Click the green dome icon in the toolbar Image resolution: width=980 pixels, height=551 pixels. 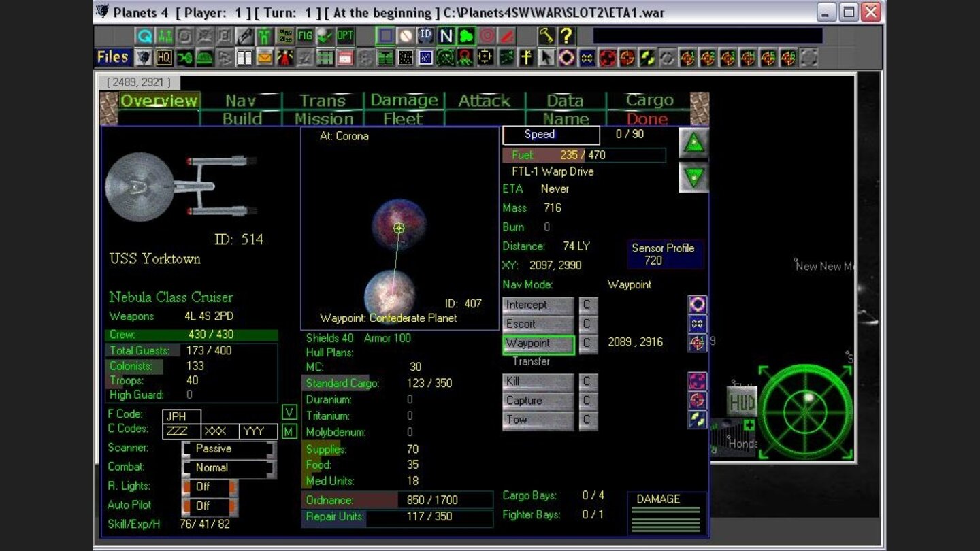coord(205,57)
